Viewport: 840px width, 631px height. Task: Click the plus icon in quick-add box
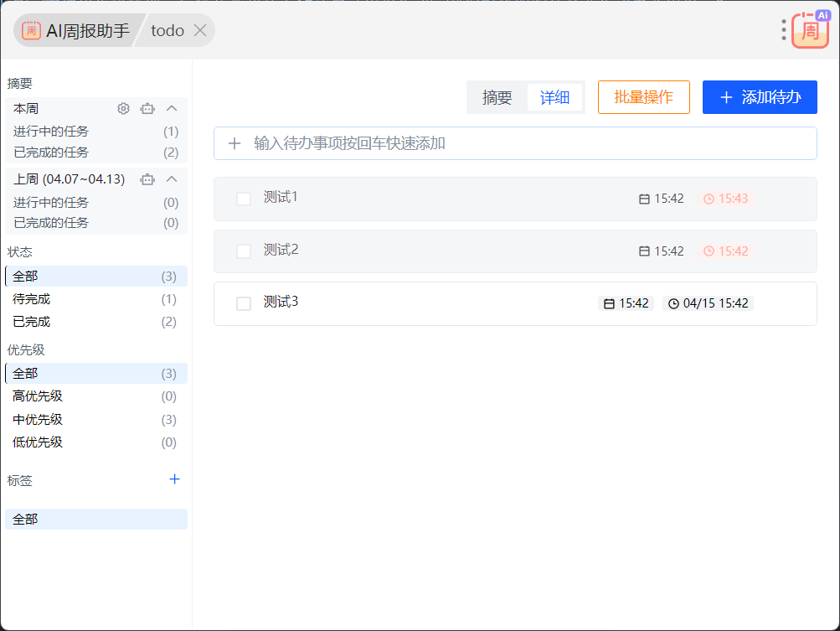(x=234, y=143)
